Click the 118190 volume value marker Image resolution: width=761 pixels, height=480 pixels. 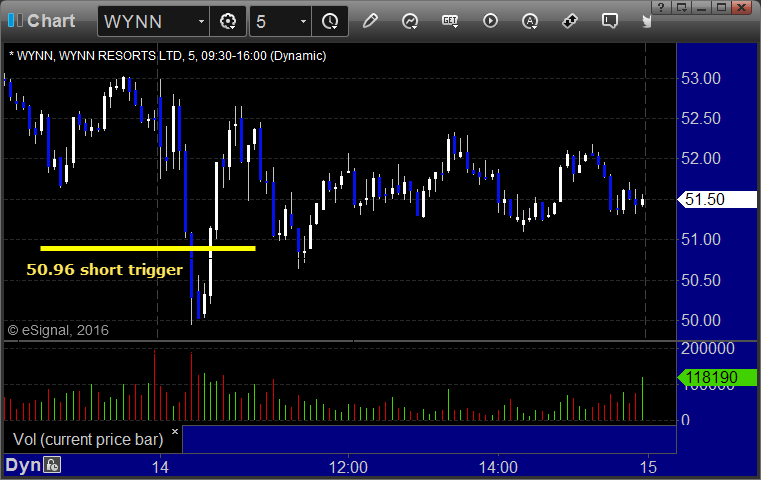pos(717,378)
